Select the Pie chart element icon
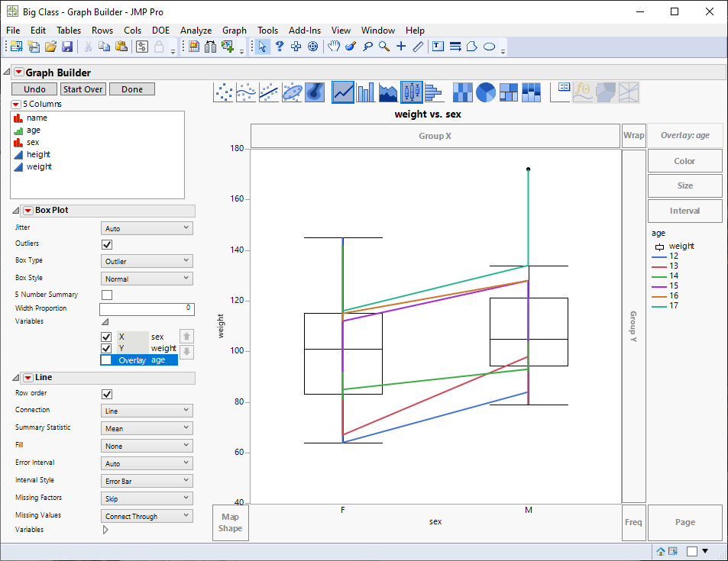The image size is (728, 561). pos(486,92)
